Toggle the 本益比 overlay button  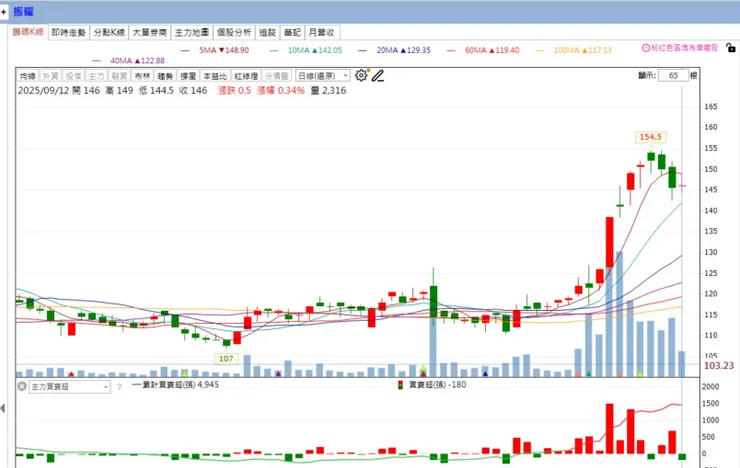coord(215,76)
